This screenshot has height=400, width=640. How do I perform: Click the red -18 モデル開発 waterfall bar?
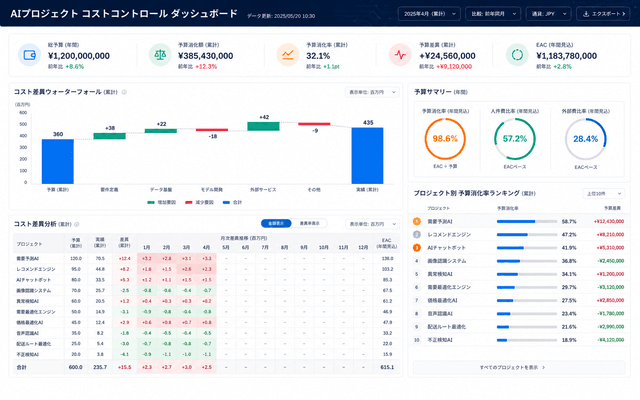point(212,130)
